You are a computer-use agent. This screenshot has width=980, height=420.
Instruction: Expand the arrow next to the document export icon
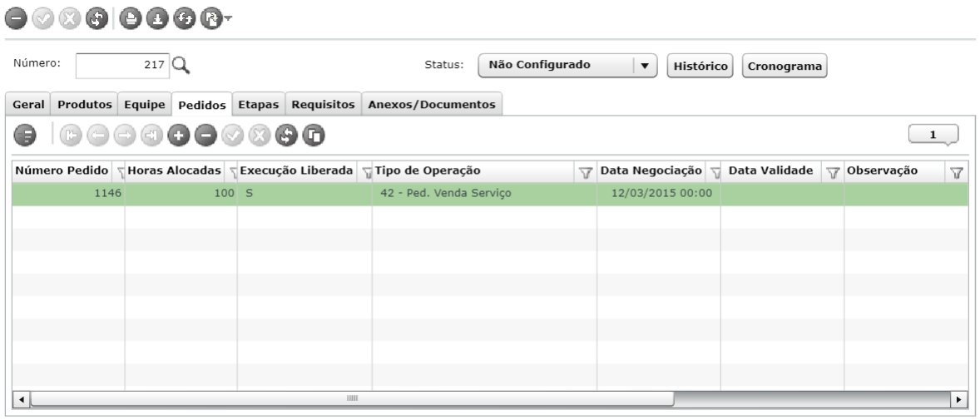(227, 19)
